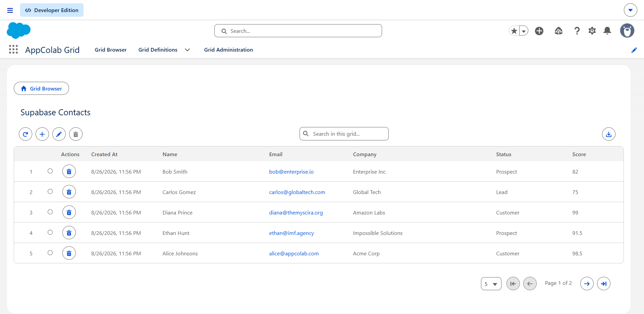Open the page size dropdown showing 5

click(x=491, y=284)
